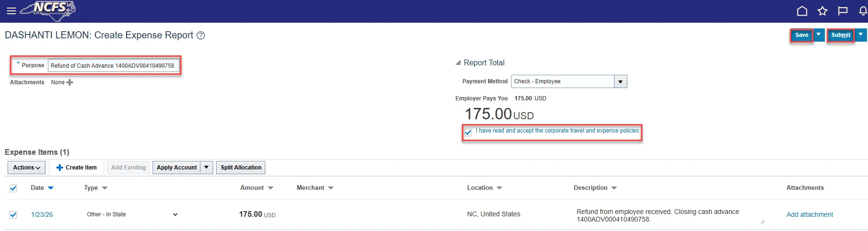868x231 pixels.
Task: Submit the expense report
Action: point(841,35)
